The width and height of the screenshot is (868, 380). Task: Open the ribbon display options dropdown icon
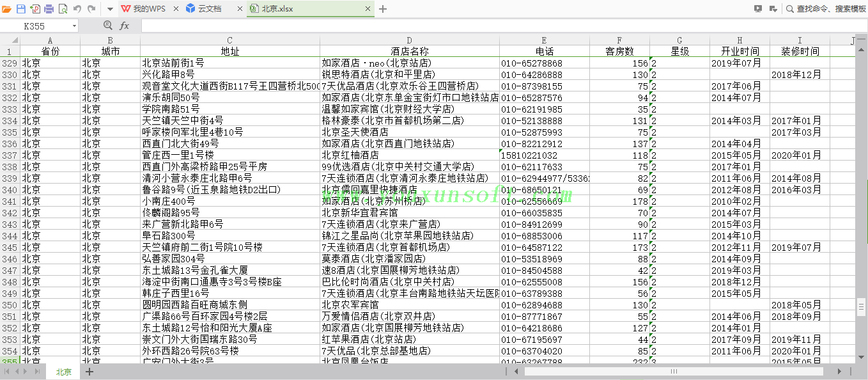773,9
